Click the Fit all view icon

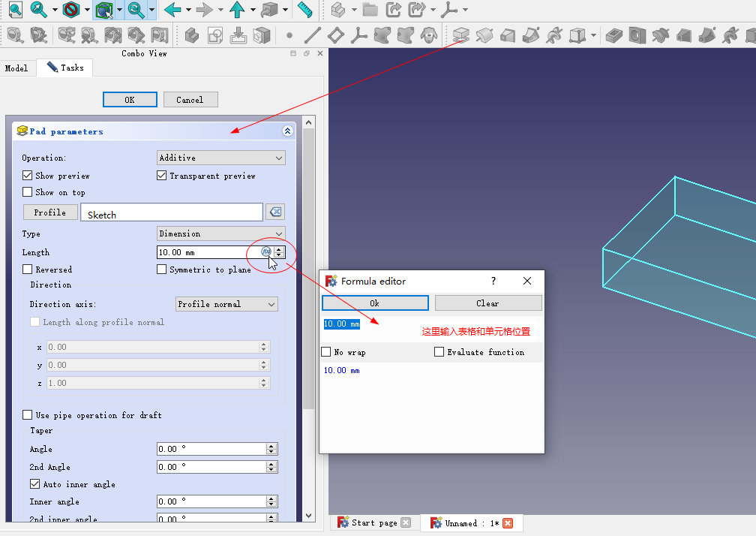pos(16,9)
